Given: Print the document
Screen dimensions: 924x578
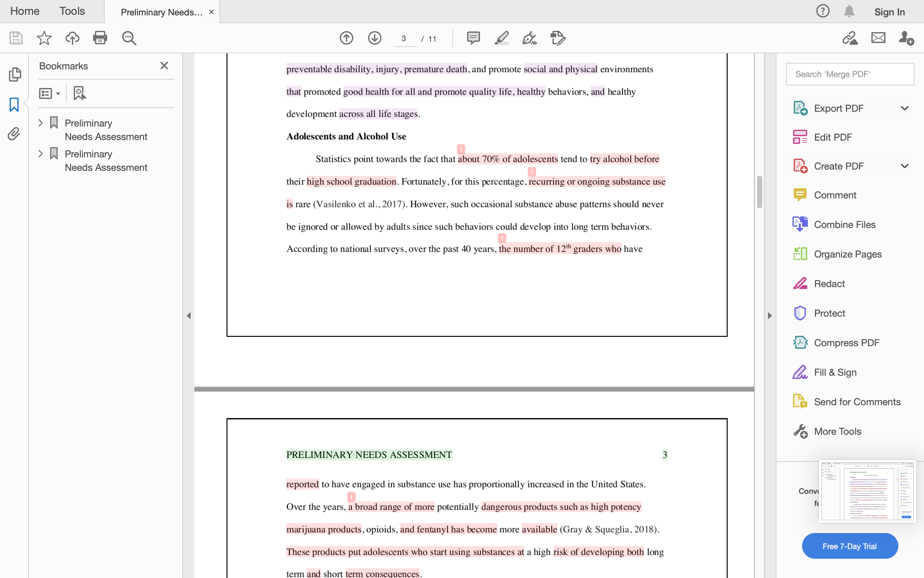Looking at the screenshot, I should point(100,38).
